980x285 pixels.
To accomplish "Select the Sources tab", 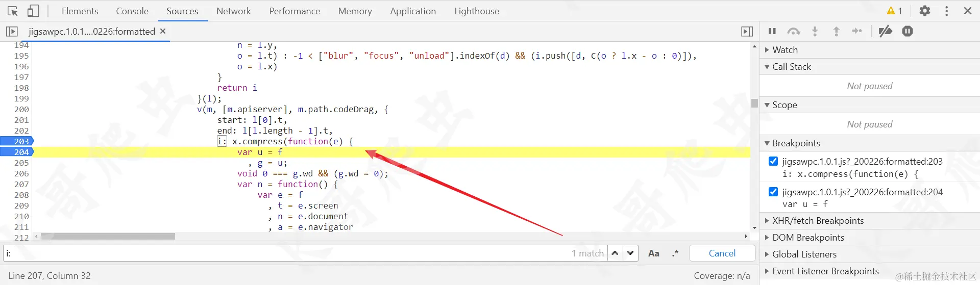I will (182, 11).
